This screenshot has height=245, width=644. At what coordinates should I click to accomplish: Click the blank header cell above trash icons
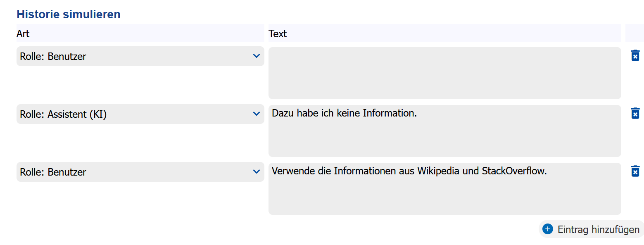coord(634,33)
